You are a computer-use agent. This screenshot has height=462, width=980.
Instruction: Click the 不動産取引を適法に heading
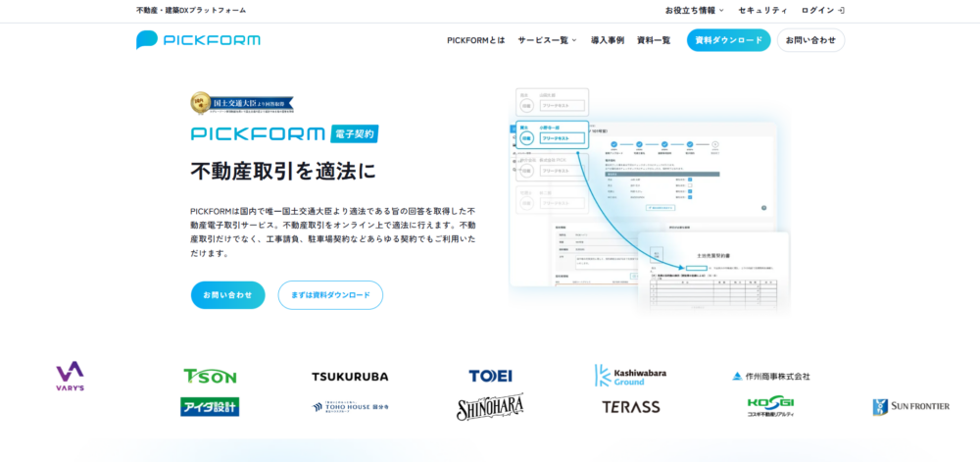[283, 171]
